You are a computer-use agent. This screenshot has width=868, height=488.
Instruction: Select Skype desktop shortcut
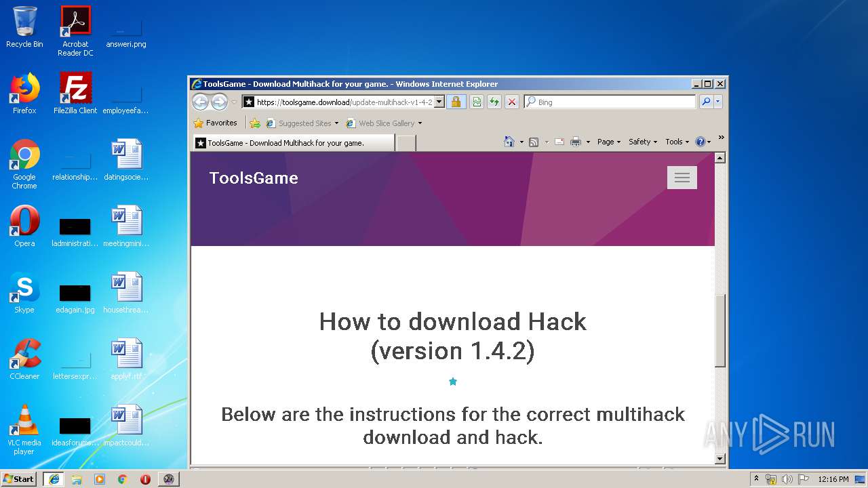point(24,293)
